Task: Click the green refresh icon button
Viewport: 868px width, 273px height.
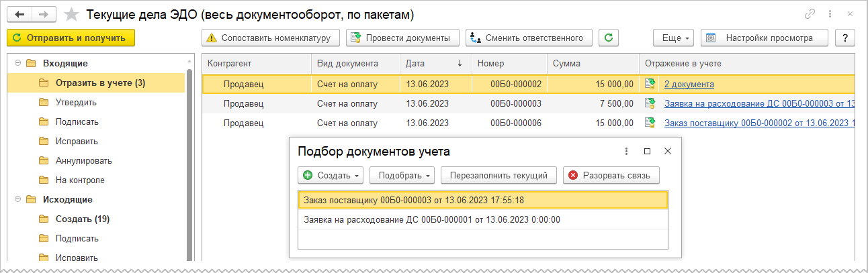Action: pyautogui.click(x=609, y=38)
